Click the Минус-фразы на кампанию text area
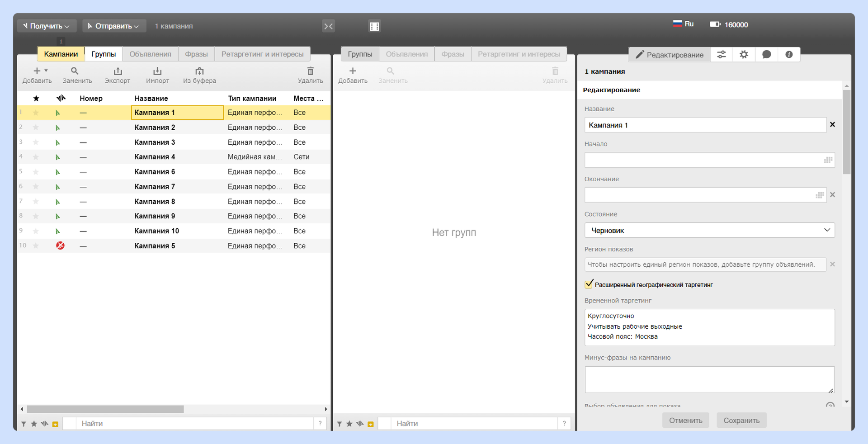 tap(710, 380)
